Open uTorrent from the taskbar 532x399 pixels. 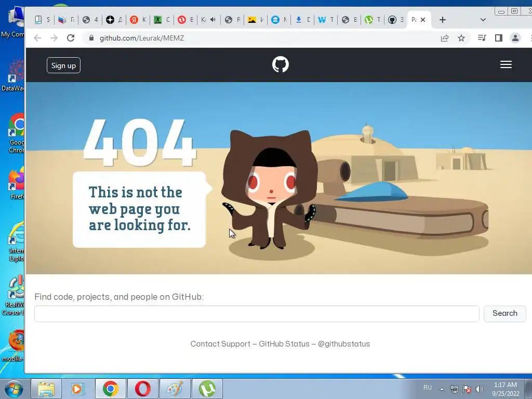click(x=207, y=389)
